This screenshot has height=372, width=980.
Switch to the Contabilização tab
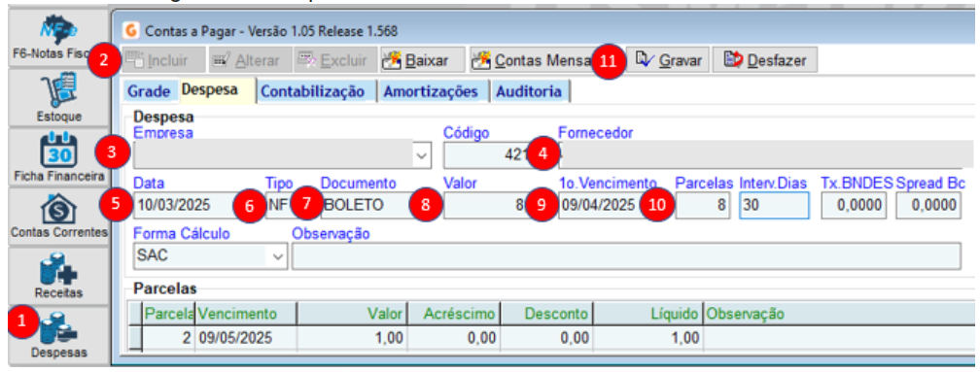312,91
